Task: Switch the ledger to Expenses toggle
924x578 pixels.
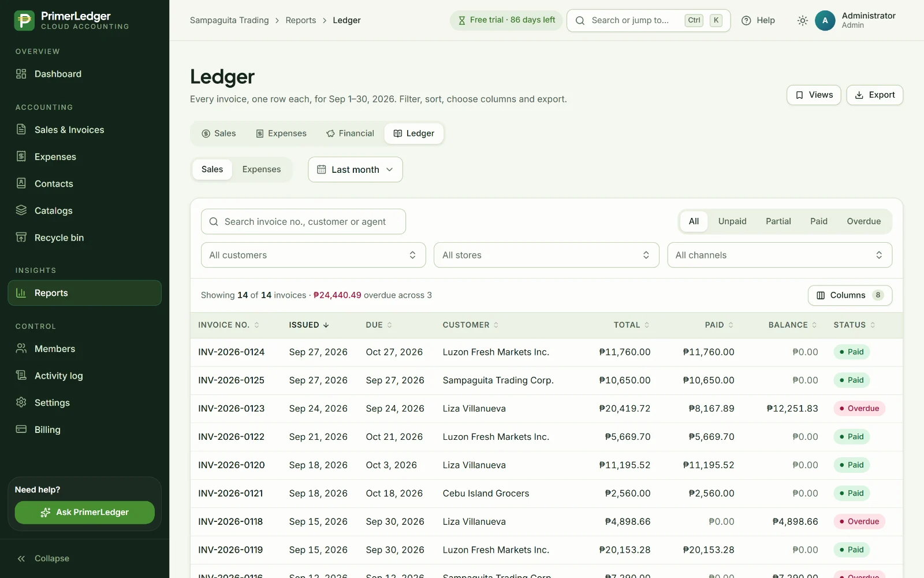Action: click(x=262, y=169)
